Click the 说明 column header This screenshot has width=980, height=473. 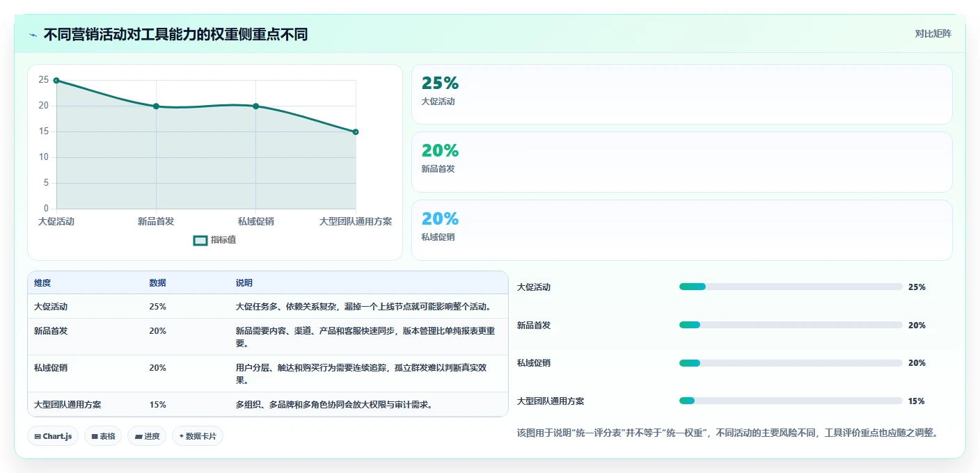pos(244,283)
